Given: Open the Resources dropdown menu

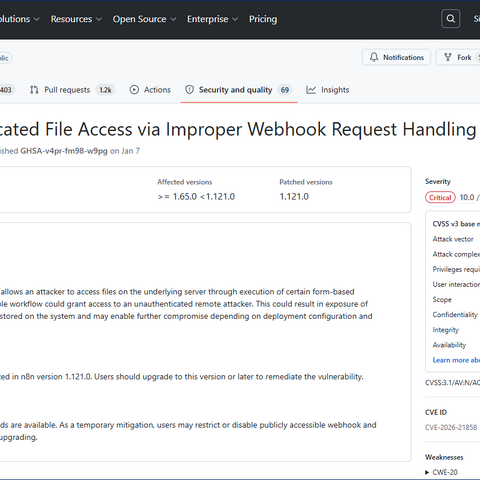Looking at the screenshot, I should point(76,19).
